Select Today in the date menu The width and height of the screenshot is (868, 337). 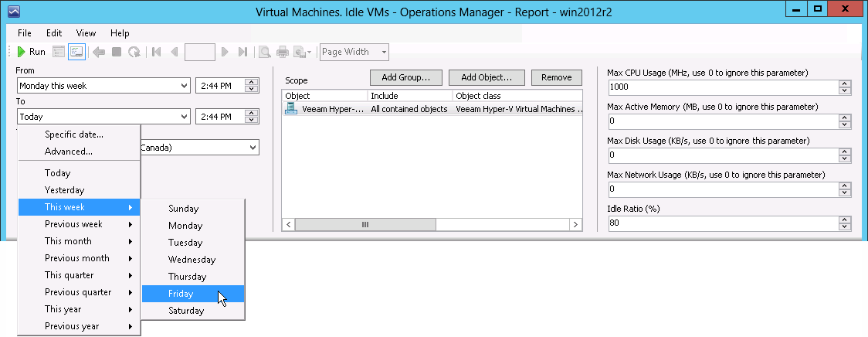coord(80,173)
